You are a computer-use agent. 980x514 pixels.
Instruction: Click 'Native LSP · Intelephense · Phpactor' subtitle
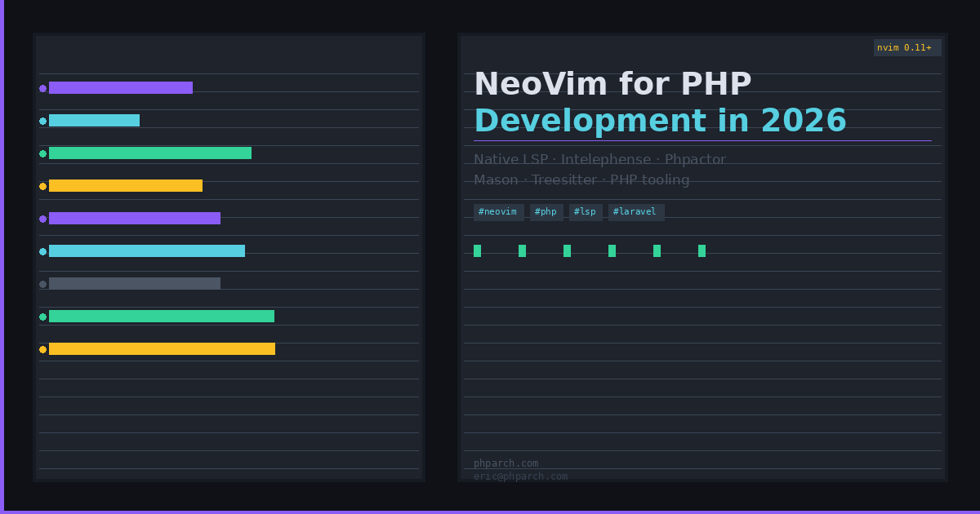(x=599, y=160)
